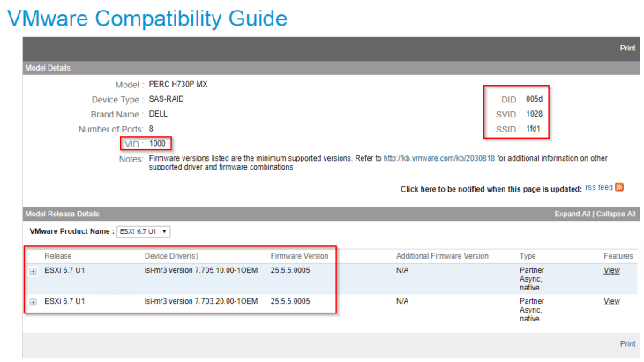Click Print link at page bottom

point(627,343)
